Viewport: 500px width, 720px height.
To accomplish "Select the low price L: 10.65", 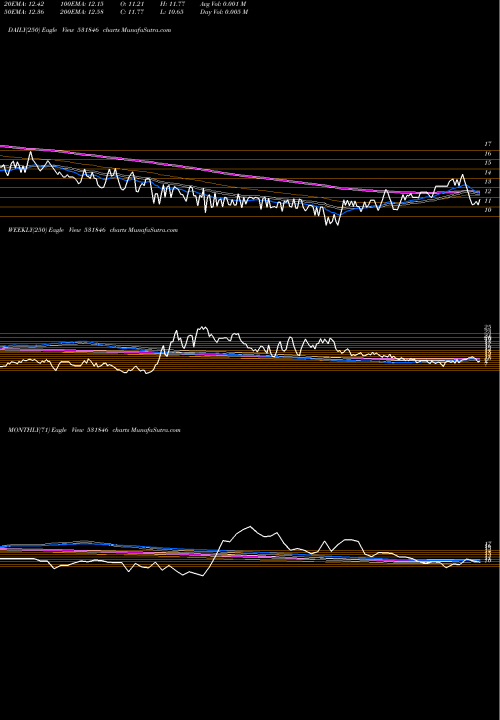I will [x=171, y=11].
